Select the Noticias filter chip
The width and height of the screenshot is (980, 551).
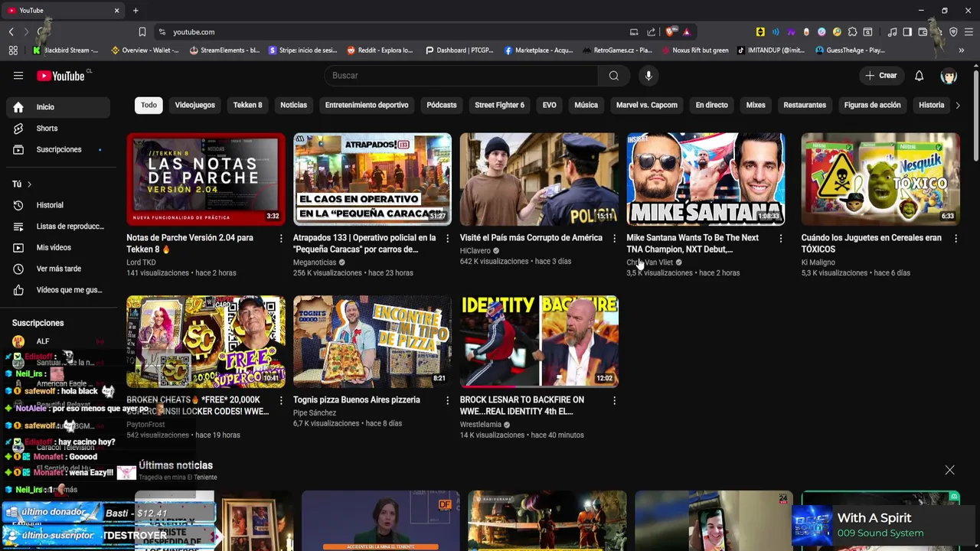293,106
